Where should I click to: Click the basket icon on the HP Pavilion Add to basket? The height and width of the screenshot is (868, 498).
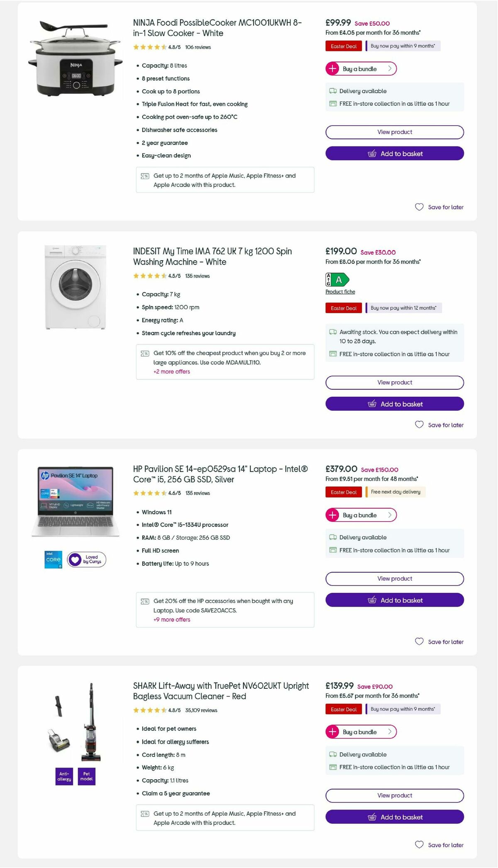click(373, 600)
